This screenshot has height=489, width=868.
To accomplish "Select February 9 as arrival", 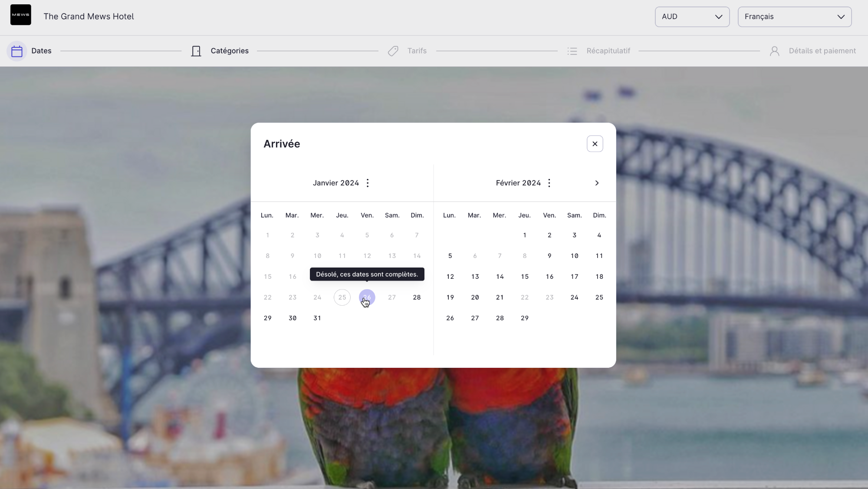I will pyautogui.click(x=549, y=256).
